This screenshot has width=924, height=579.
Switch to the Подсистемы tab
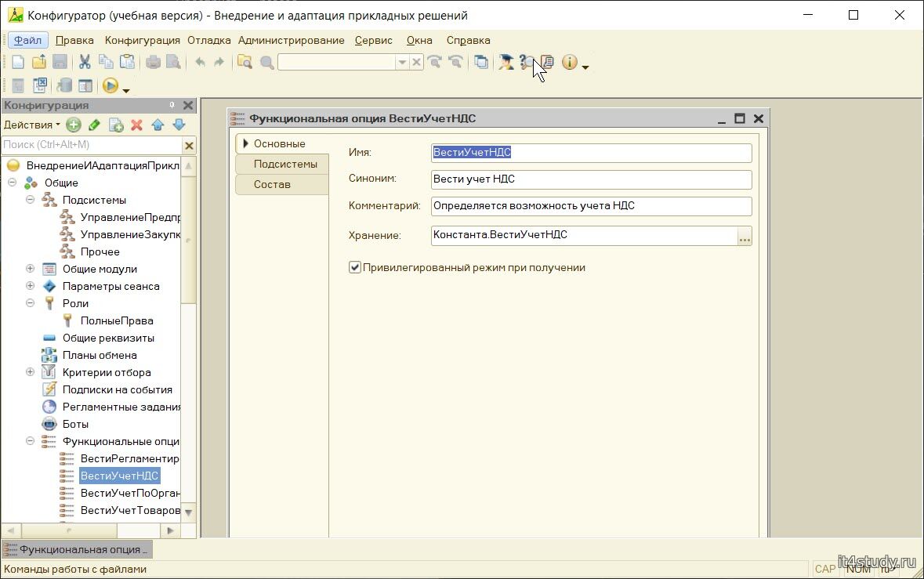click(x=285, y=165)
